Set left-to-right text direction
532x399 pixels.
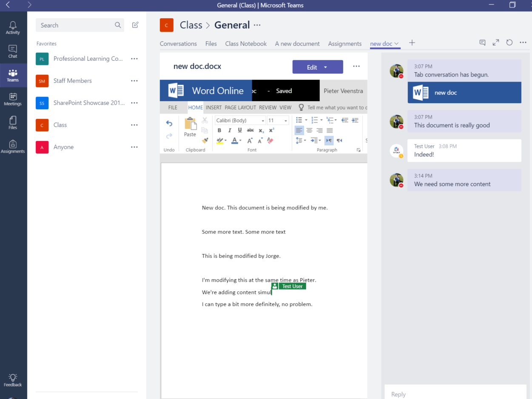(329, 141)
